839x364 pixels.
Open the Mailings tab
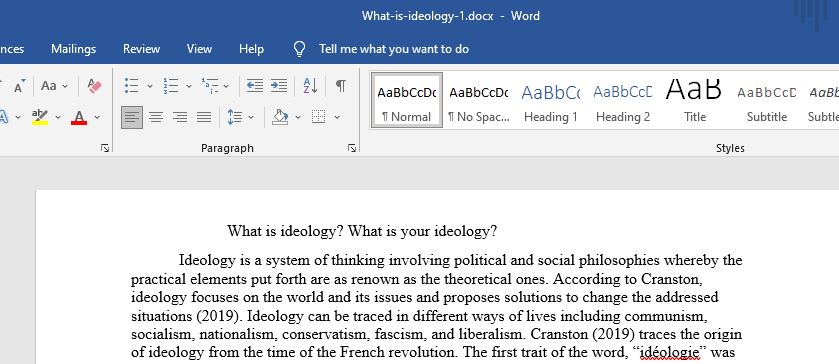[73, 49]
